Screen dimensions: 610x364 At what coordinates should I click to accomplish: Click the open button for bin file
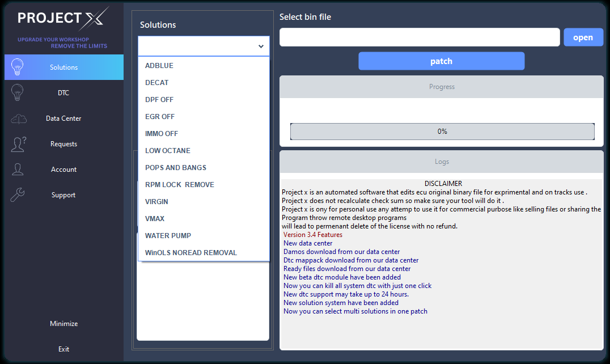point(583,37)
